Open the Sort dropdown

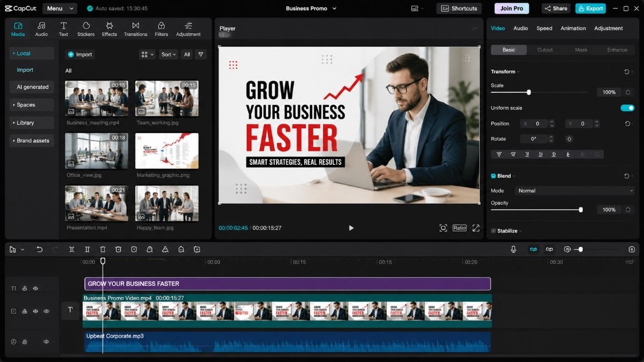click(168, 54)
